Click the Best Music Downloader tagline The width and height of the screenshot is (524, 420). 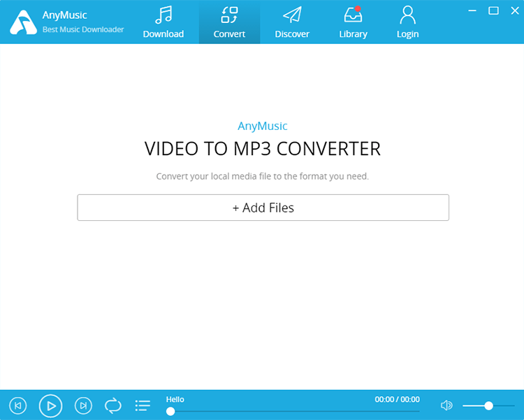tap(83, 29)
